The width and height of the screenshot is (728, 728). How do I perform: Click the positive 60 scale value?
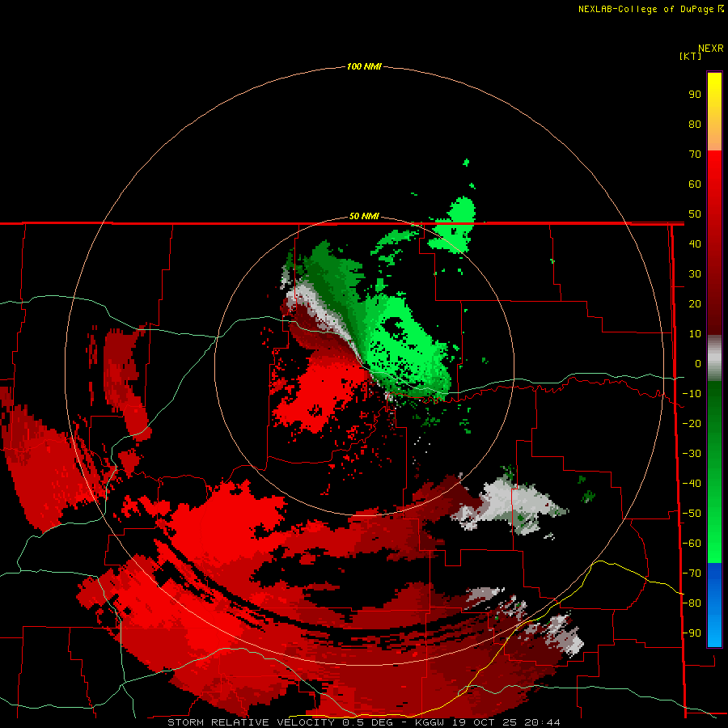tap(695, 184)
